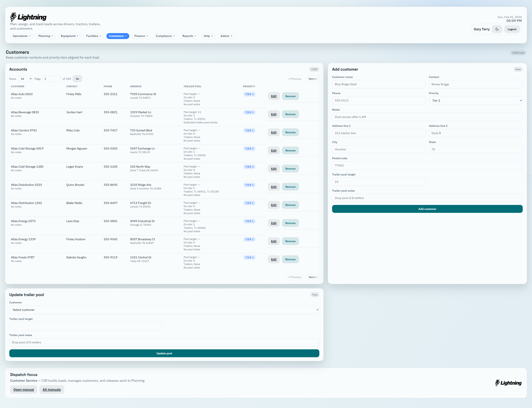
Task: Go to the Next page of accounts
Action: (x=313, y=79)
